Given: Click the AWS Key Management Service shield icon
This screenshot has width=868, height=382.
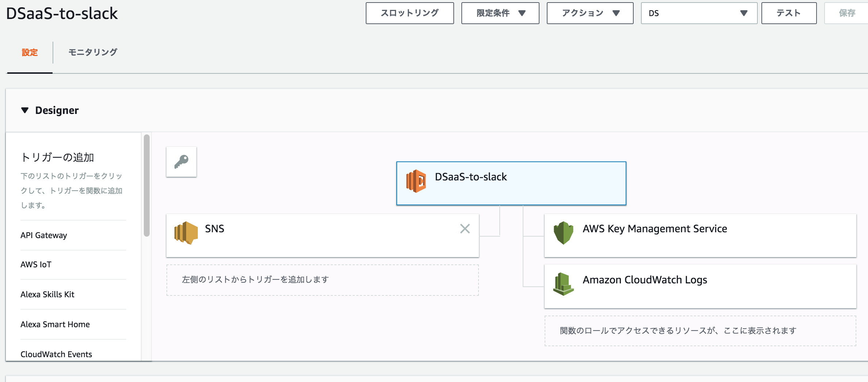Looking at the screenshot, I should (564, 233).
